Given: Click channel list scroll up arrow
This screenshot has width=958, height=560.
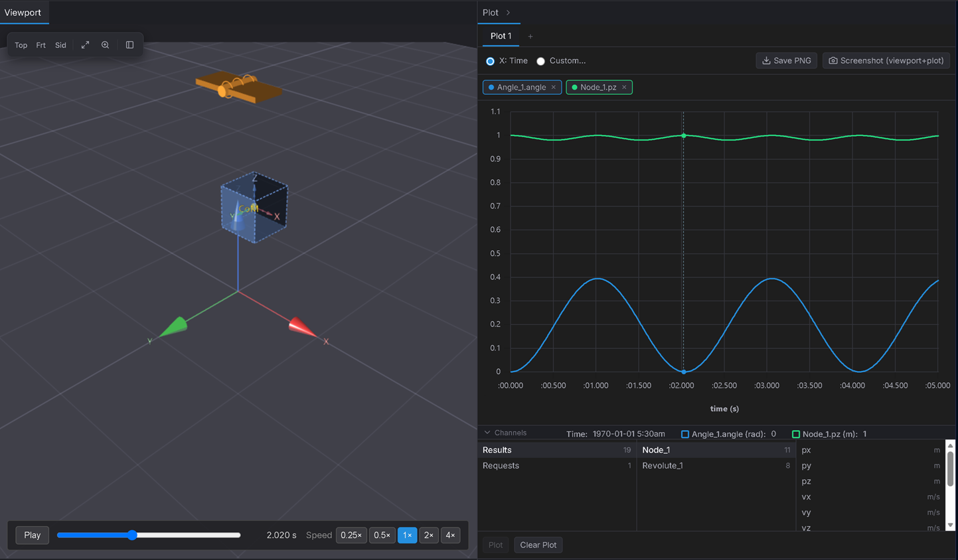Looking at the screenshot, I should pos(950,445).
